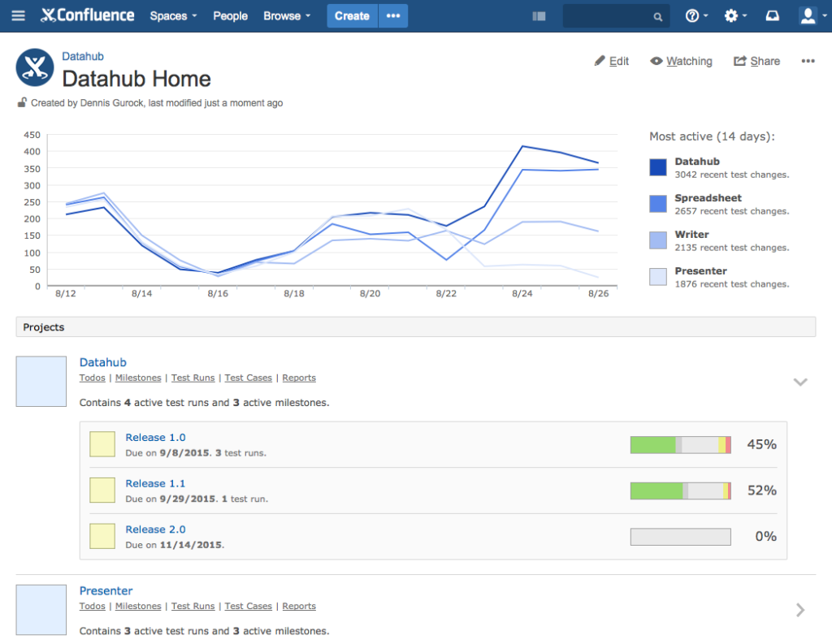The height and width of the screenshot is (644, 832).
Task: Open the hamburger sidebar menu icon
Action: tap(18, 16)
